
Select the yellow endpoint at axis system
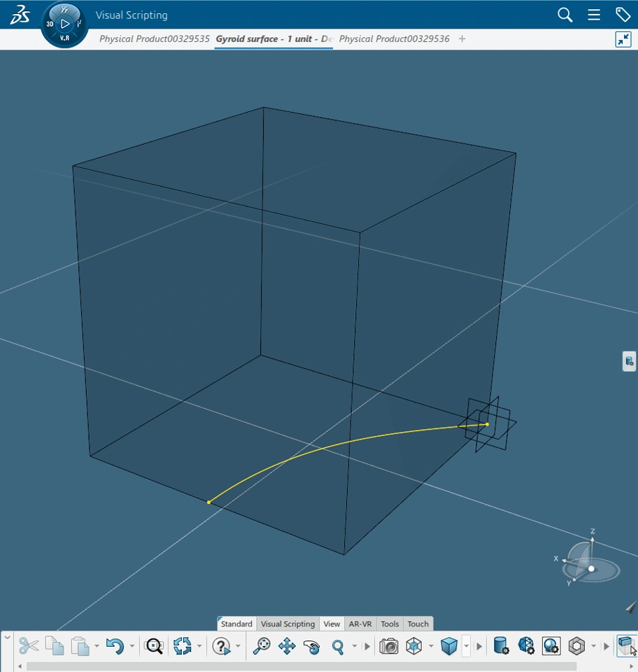pos(488,424)
